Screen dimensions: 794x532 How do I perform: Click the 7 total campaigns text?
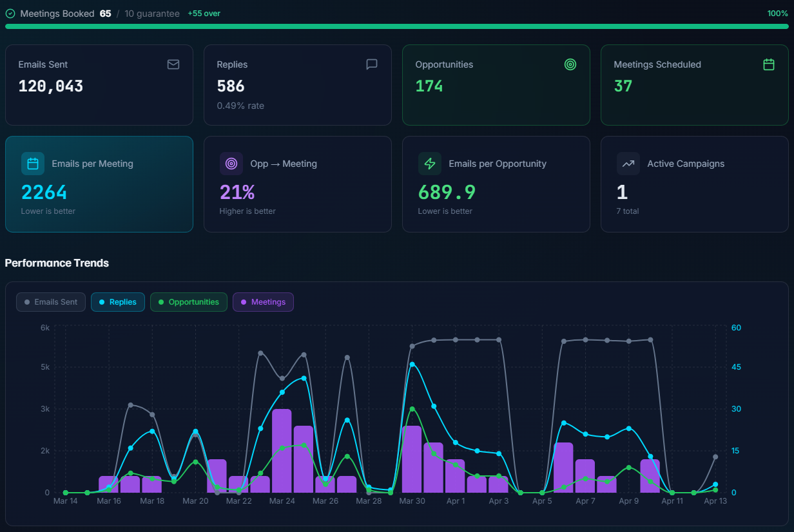click(x=628, y=211)
